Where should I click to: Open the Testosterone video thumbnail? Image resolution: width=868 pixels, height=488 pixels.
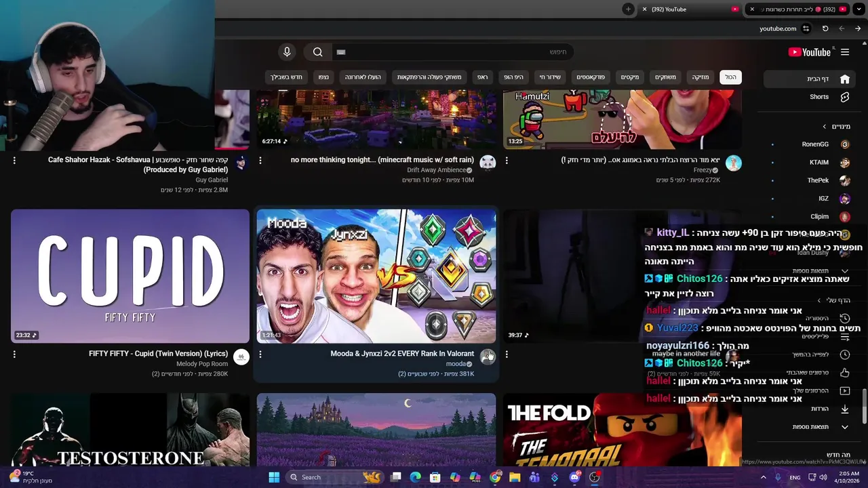[x=130, y=430]
